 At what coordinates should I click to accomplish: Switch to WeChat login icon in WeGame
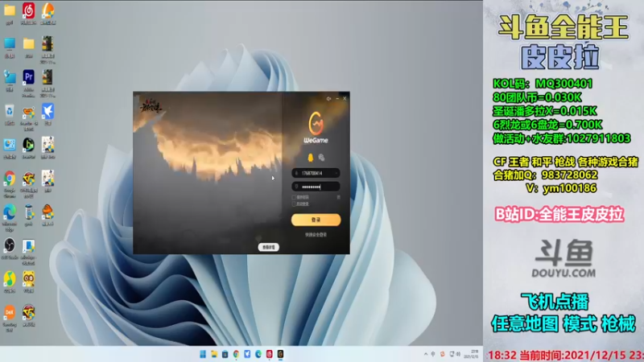pyautogui.click(x=321, y=158)
